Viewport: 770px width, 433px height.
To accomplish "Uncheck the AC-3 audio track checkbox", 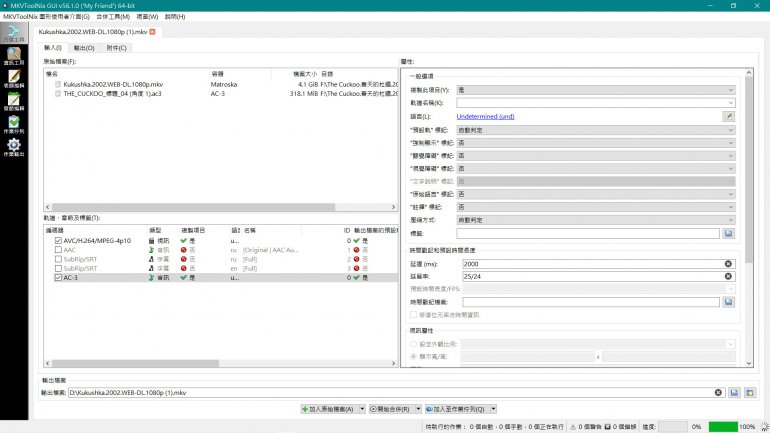I will 58,277.
